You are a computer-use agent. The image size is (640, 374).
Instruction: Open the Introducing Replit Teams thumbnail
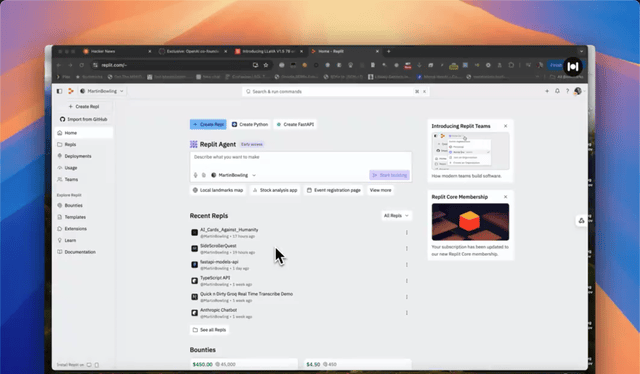[x=470, y=151]
